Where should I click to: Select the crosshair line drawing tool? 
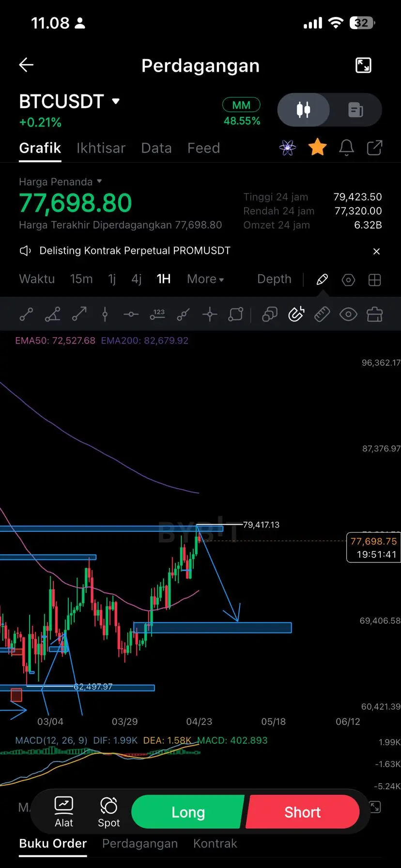point(210,314)
